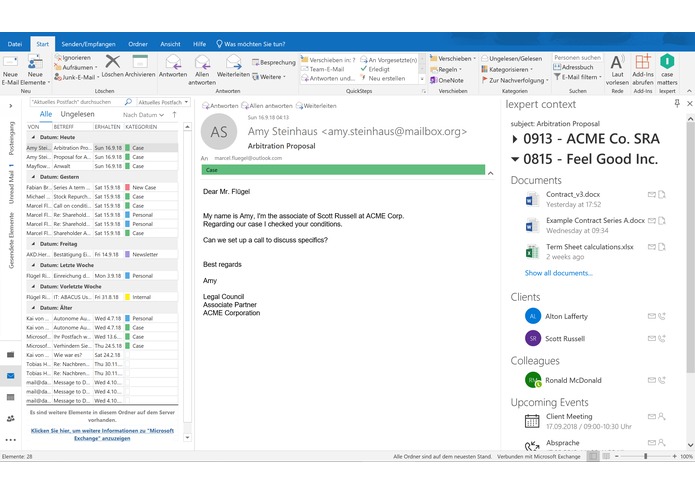Click the call icon next to Scott Russell

(662, 338)
